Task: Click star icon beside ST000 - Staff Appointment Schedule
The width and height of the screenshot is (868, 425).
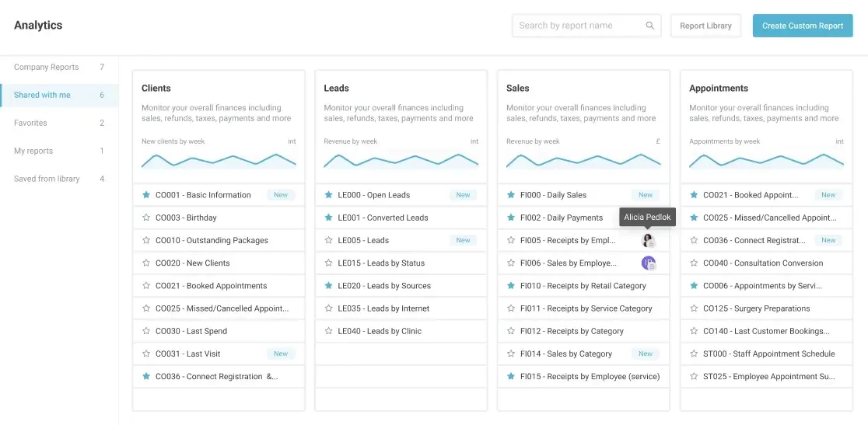Action: coord(694,354)
